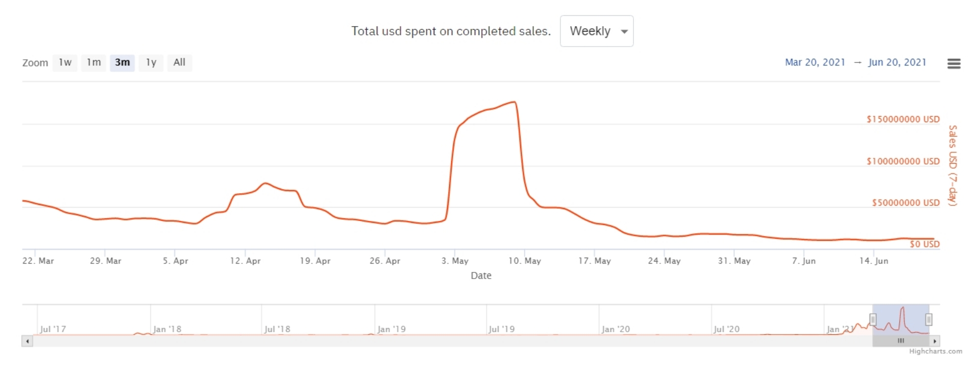980x368 pixels.
Task: Click the navigator left scroll arrow
Action: point(27,341)
